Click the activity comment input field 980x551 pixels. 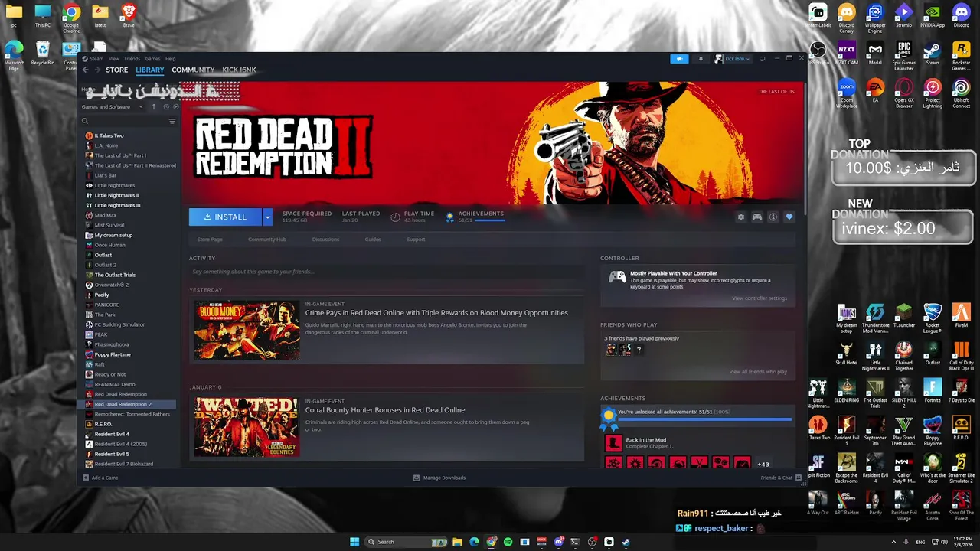point(387,272)
